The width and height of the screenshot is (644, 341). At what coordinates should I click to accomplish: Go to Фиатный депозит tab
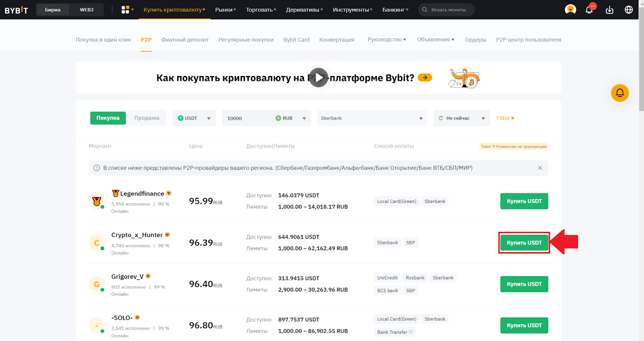tap(185, 40)
